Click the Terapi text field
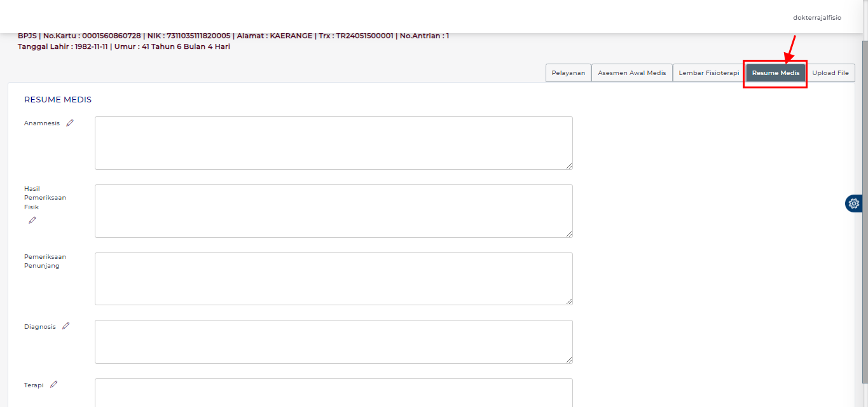 click(x=333, y=392)
